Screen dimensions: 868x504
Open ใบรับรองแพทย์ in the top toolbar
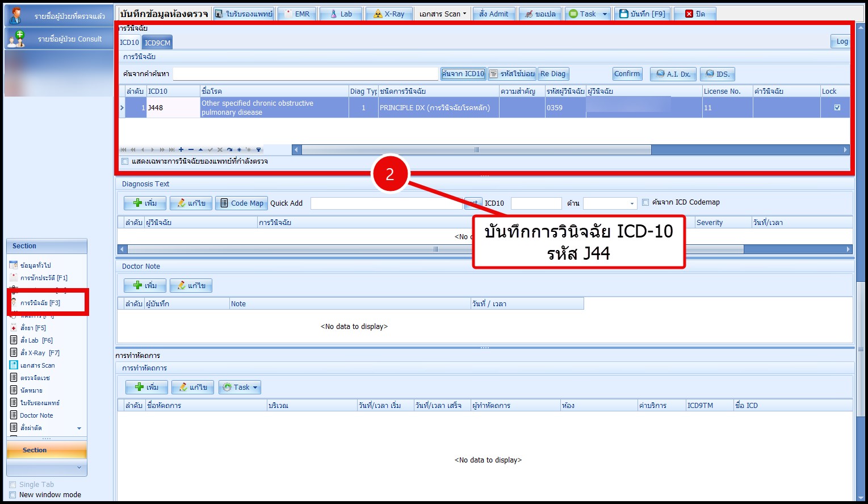pyautogui.click(x=244, y=14)
